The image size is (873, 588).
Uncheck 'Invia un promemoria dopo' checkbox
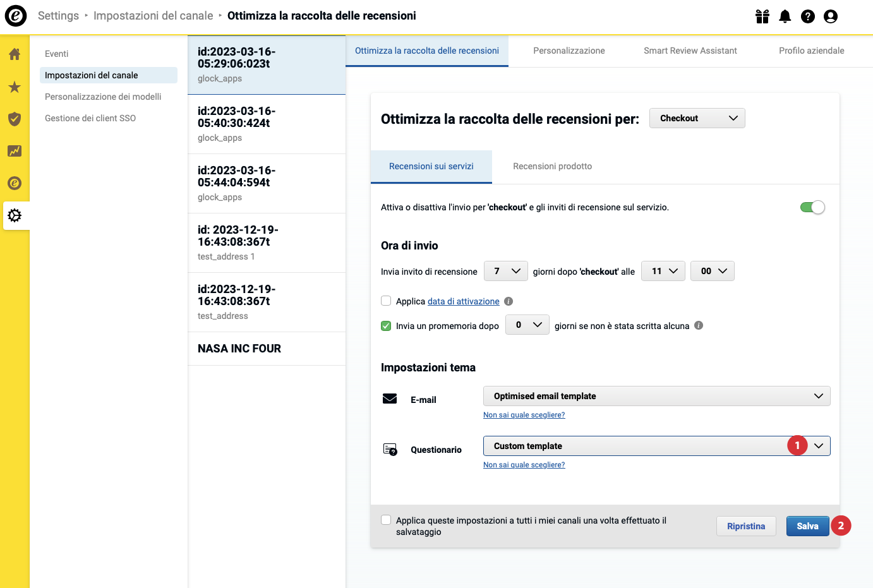click(386, 326)
